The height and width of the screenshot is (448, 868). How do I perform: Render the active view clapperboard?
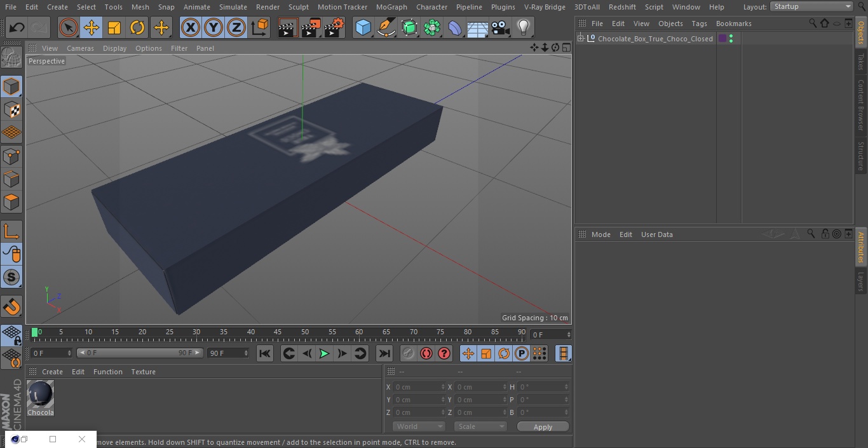[287, 27]
